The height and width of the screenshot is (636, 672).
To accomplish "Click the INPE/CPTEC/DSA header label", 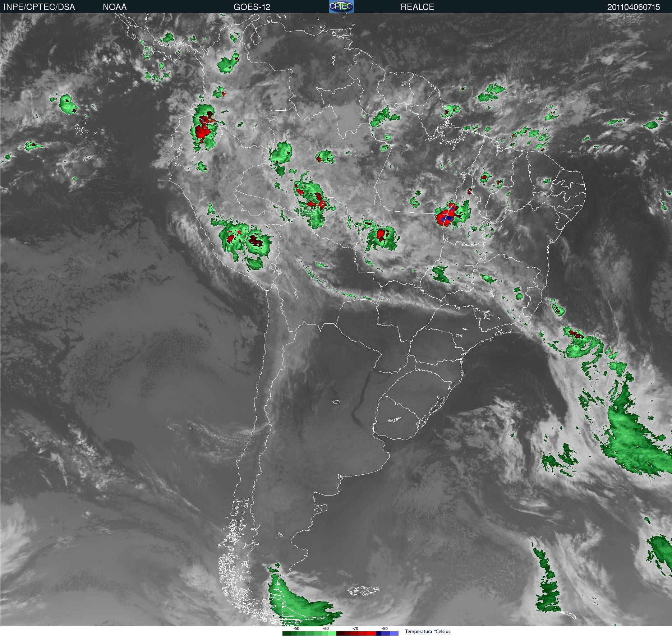I will pyautogui.click(x=39, y=7).
